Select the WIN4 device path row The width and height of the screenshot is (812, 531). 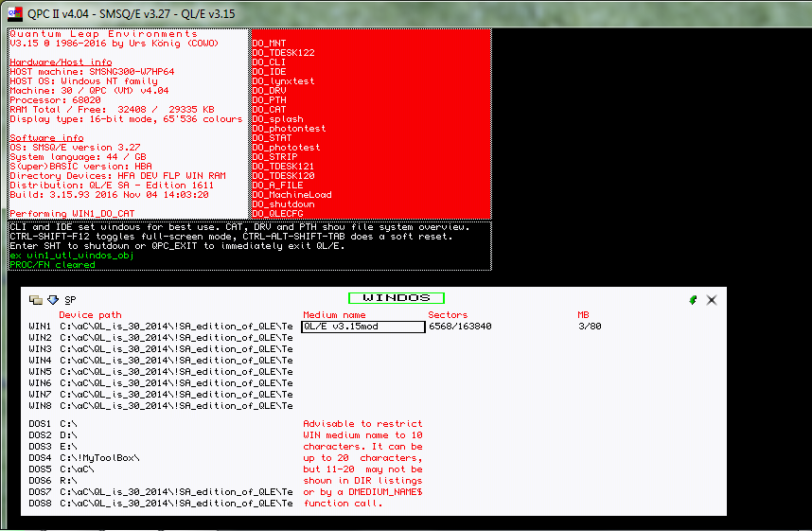161,361
